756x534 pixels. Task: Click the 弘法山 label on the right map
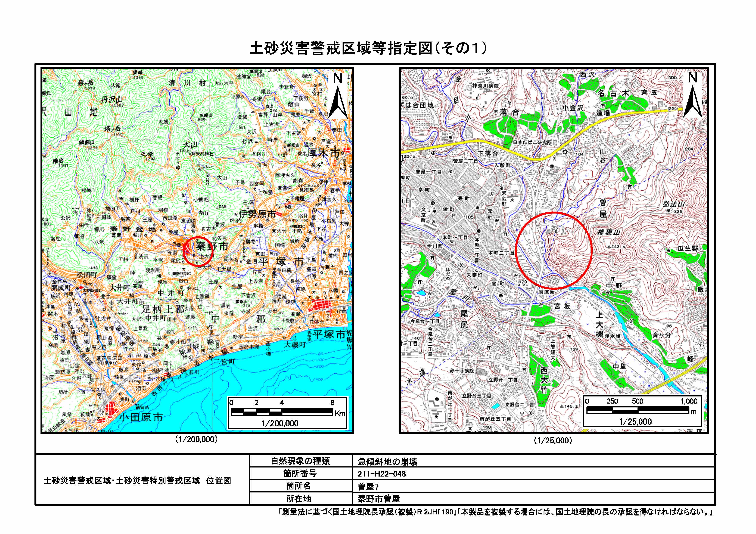[x=674, y=204]
